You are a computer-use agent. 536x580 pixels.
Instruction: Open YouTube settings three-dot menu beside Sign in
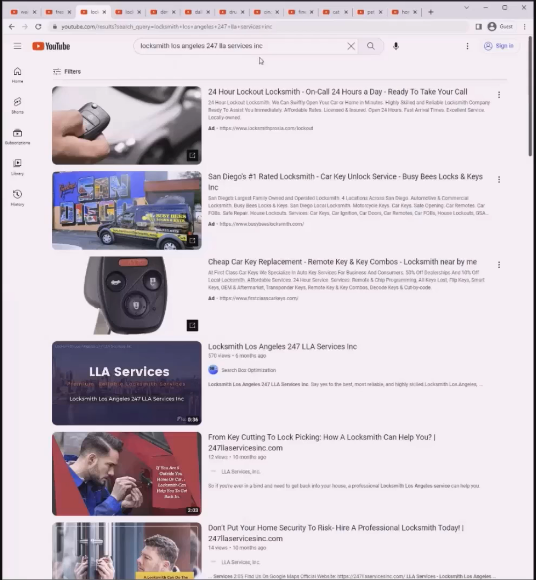pyautogui.click(x=467, y=46)
